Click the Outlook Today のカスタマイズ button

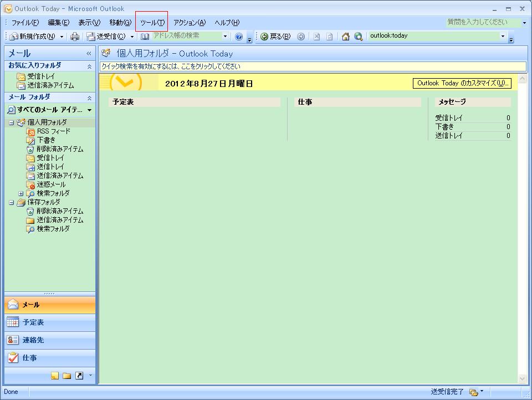pos(462,83)
